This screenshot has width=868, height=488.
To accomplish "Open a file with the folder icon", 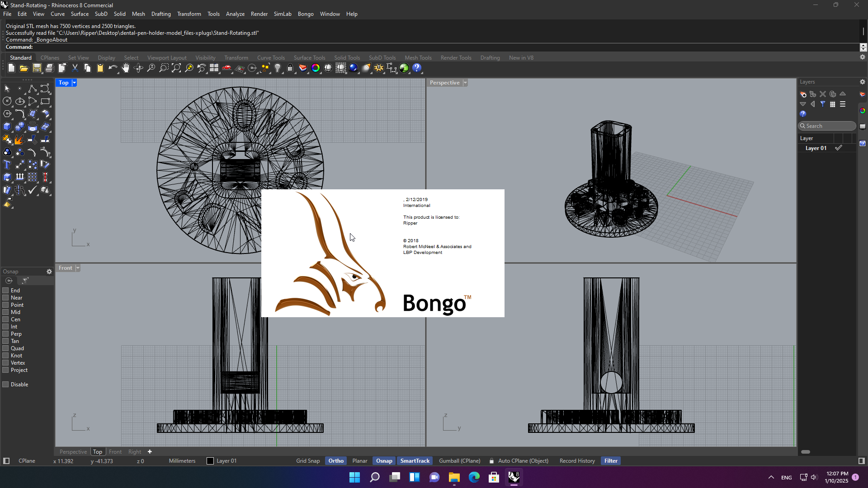I will pyautogui.click(x=24, y=68).
